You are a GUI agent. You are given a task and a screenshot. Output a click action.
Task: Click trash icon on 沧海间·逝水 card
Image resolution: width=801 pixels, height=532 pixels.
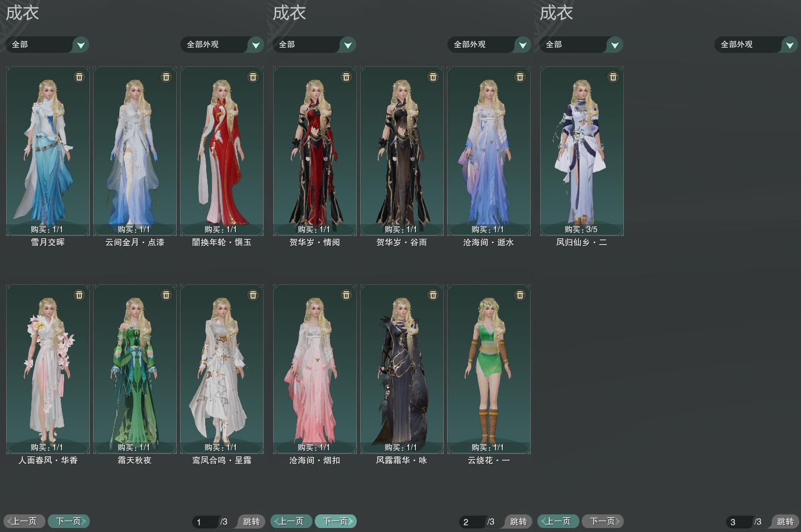coord(520,77)
